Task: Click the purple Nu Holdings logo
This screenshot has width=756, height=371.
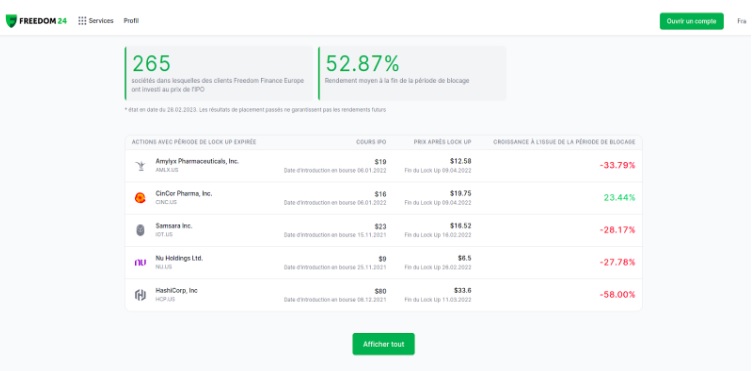Action: tap(140, 262)
